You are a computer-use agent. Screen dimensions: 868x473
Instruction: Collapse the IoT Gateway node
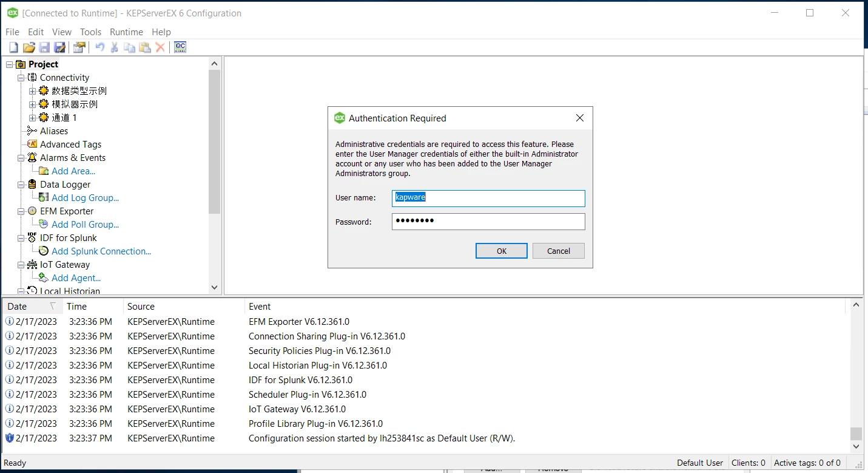[21, 265]
